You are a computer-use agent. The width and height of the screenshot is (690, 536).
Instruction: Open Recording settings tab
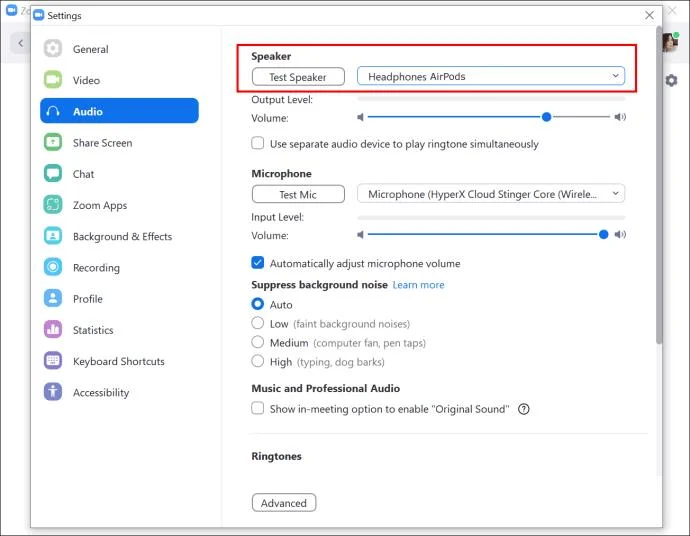point(119,267)
